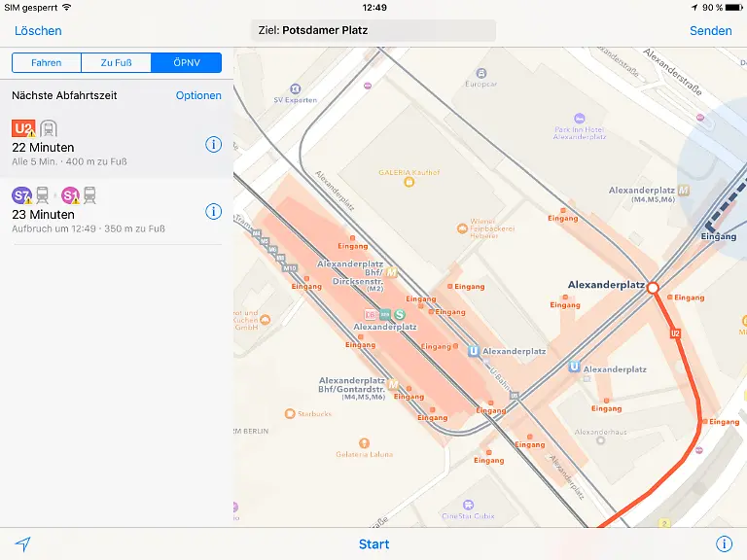This screenshot has width=747, height=560.
Task: Tap the Europcar map icon
Action: (x=480, y=73)
